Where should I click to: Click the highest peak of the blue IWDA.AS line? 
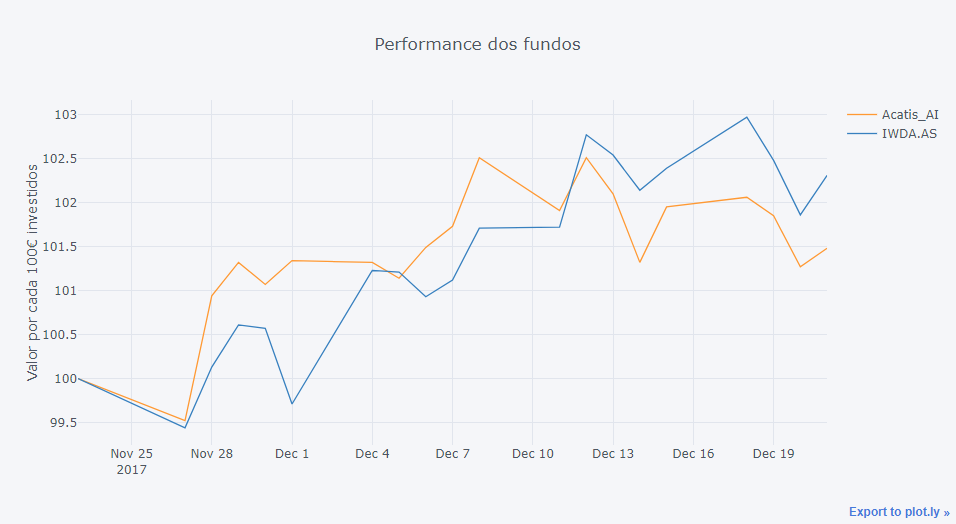(x=746, y=117)
